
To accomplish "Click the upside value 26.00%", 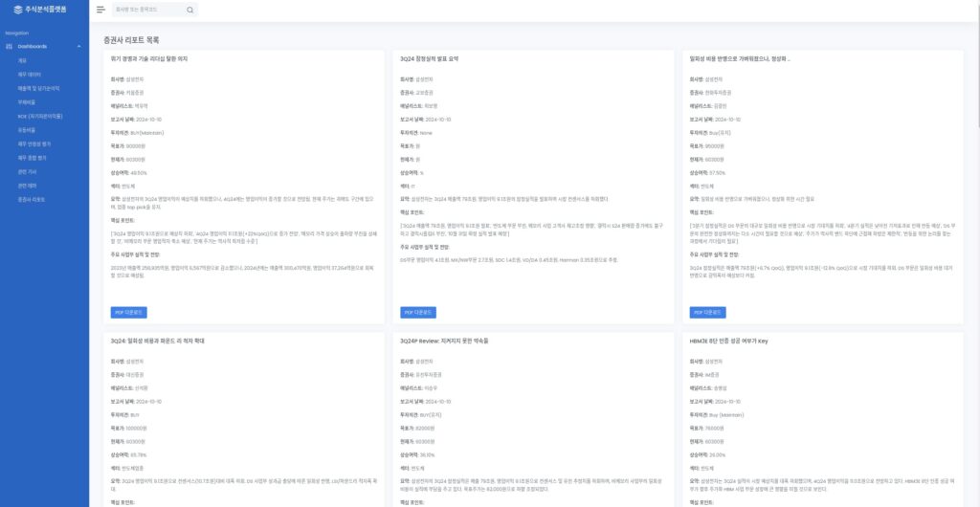I will (x=718, y=454).
